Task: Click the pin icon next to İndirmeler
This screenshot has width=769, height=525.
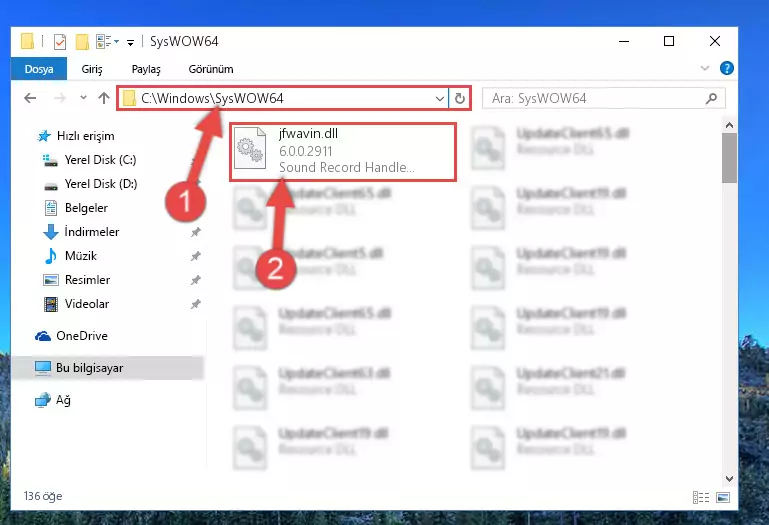Action: (x=196, y=232)
